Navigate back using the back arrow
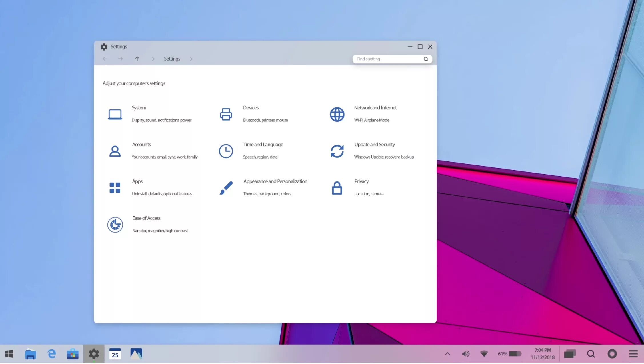This screenshot has height=364, width=644. [105, 58]
